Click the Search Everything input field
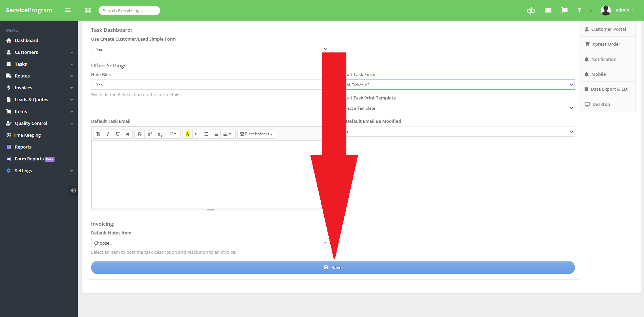This screenshot has height=317, width=644. [x=129, y=10]
